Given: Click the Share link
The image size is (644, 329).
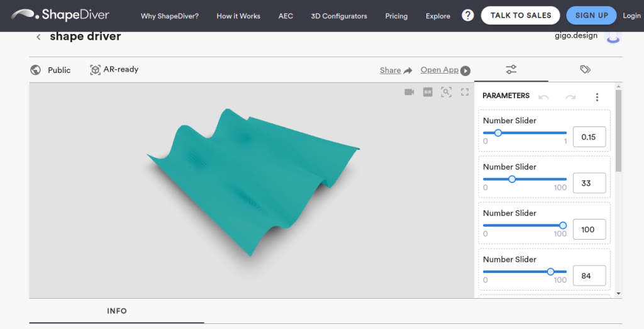Looking at the screenshot, I should tap(390, 70).
